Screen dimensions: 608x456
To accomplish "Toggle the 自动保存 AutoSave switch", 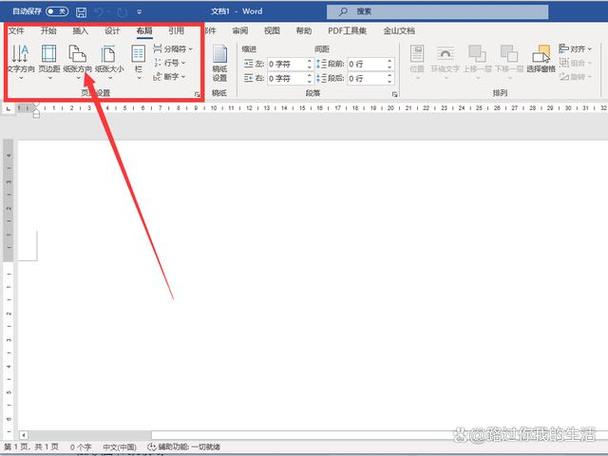I will click(57, 12).
